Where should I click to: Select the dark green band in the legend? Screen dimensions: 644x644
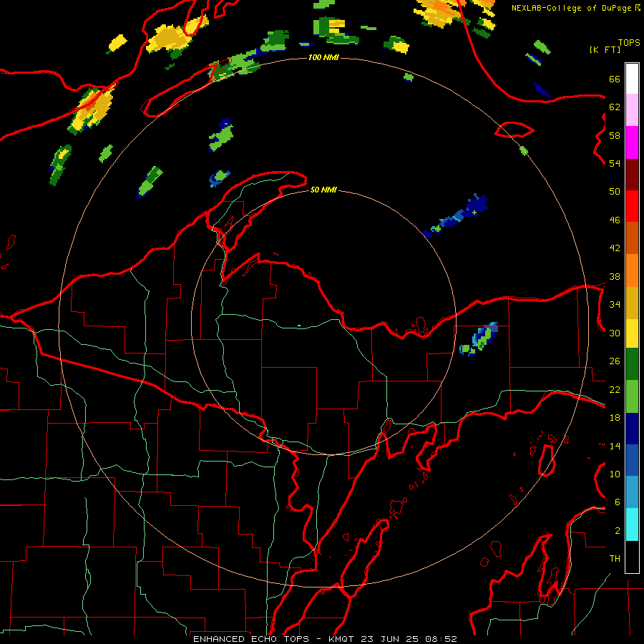pos(632,364)
